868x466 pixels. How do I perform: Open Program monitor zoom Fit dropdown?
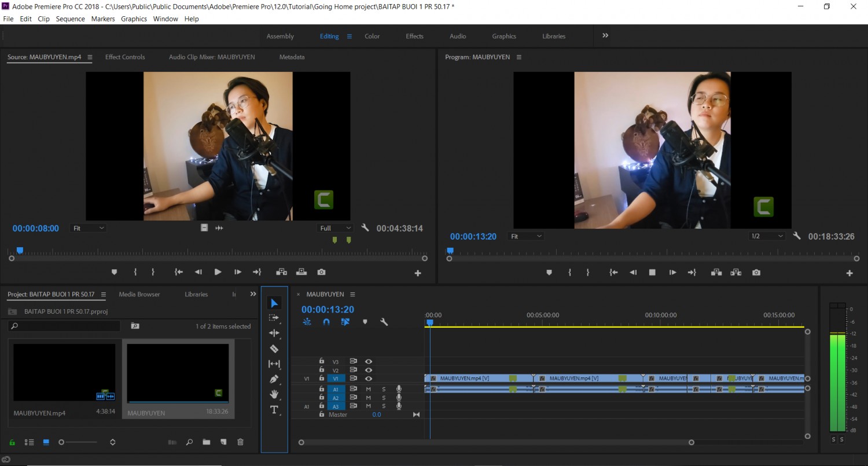(x=525, y=236)
